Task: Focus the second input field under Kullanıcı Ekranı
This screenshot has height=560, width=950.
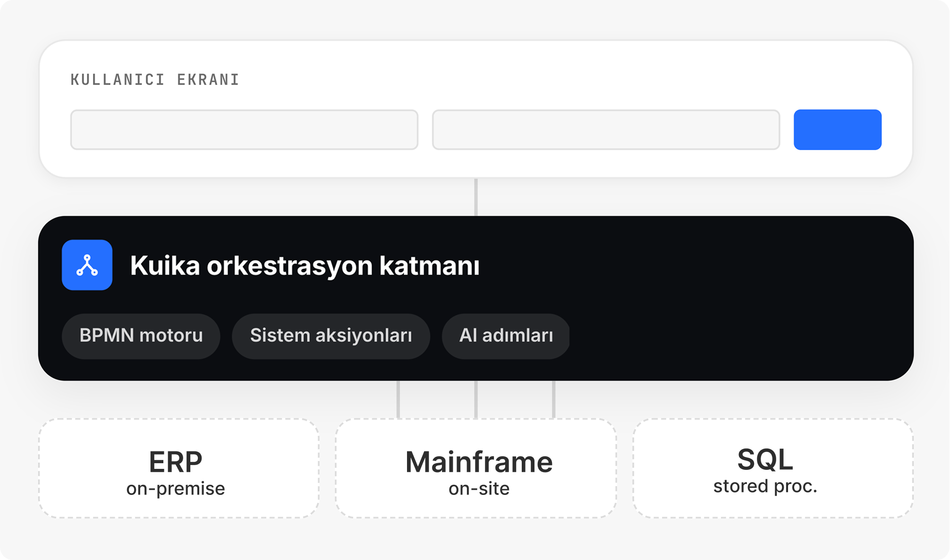Action: pos(606,130)
